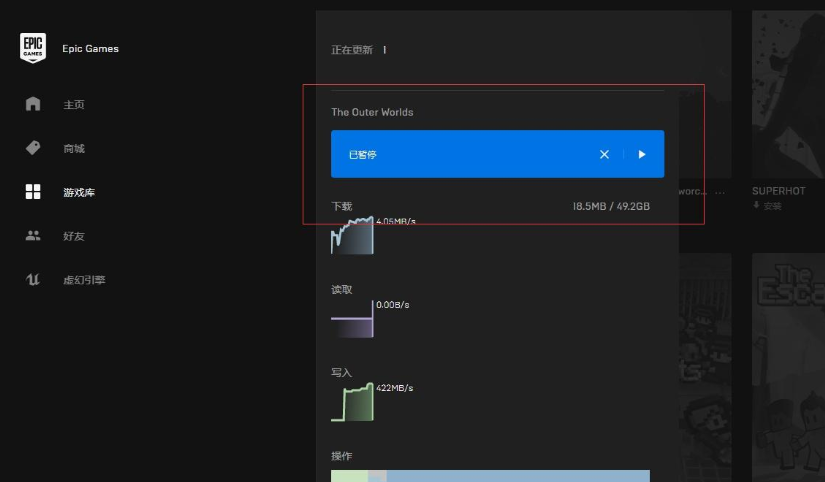The width and height of the screenshot is (825, 482).
Task: Click the blue 已暂停 progress bar
Action: pyautogui.click(x=497, y=154)
